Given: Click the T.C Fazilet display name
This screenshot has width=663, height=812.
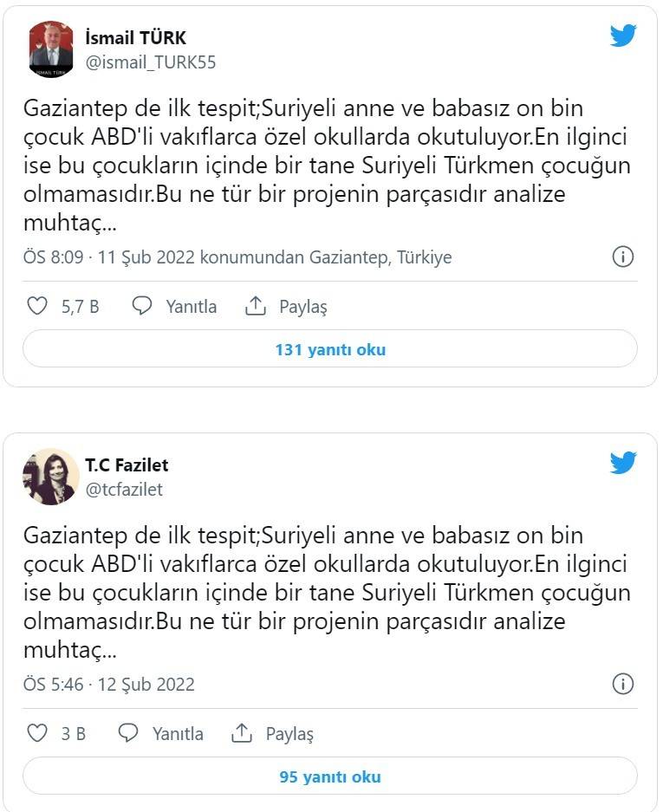Looking at the screenshot, I should [127, 465].
